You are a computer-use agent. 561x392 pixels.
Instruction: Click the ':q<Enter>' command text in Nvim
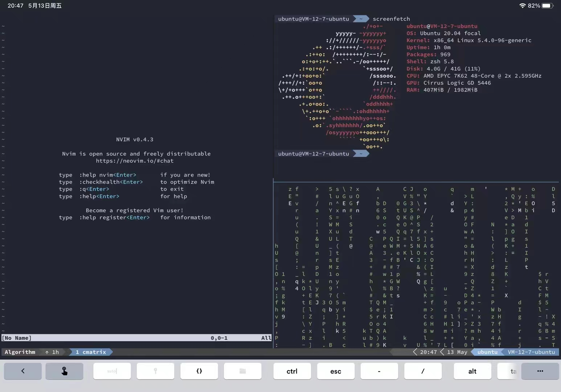point(94,189)
